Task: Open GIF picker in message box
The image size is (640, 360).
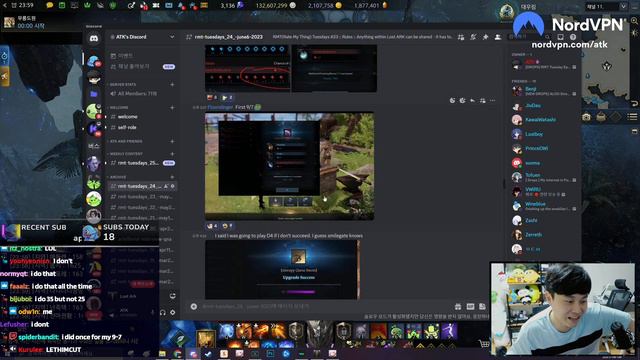Action: pyautogui.click(x=470, y=307)
